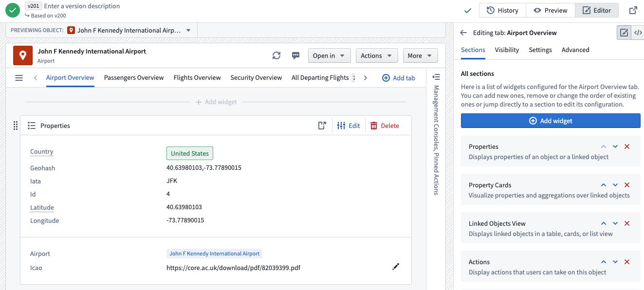The height and width of the screenshot is (290, 644).
Task: Enter a version description field
Action: [82, 6]
